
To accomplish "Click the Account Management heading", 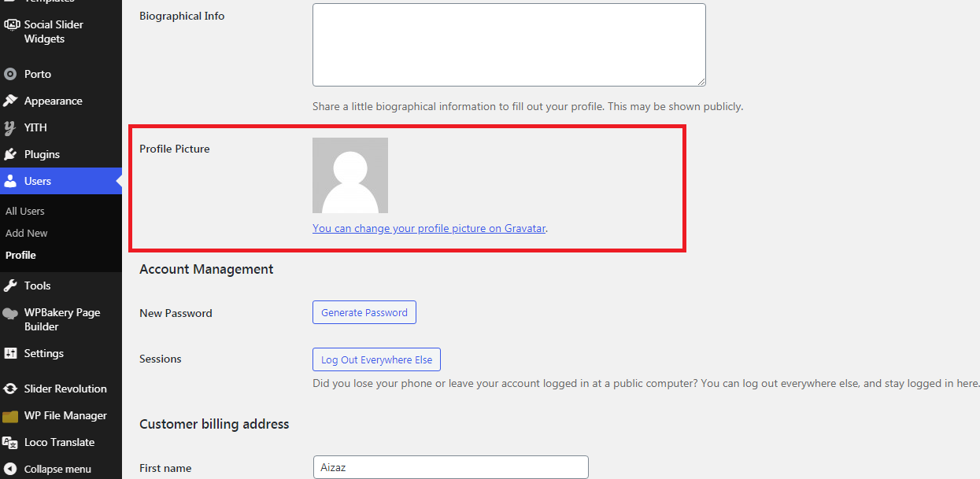I will click(x=206, y=269).
